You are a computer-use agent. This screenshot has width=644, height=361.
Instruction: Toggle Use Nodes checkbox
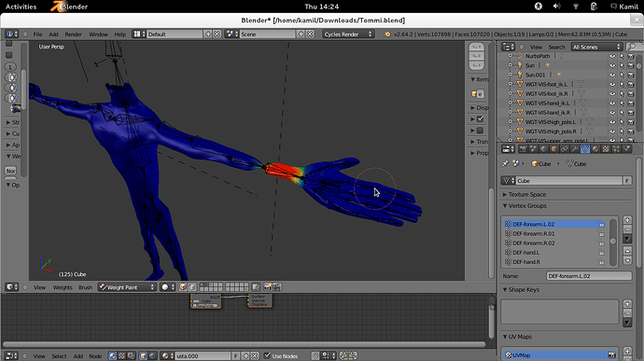(x=267, y=355)
